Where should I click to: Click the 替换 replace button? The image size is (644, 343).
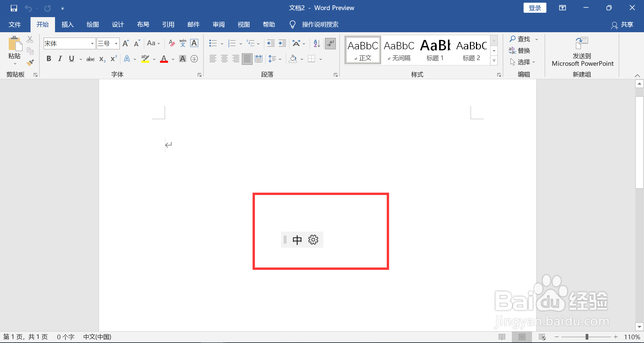click(x=520, y=51)
